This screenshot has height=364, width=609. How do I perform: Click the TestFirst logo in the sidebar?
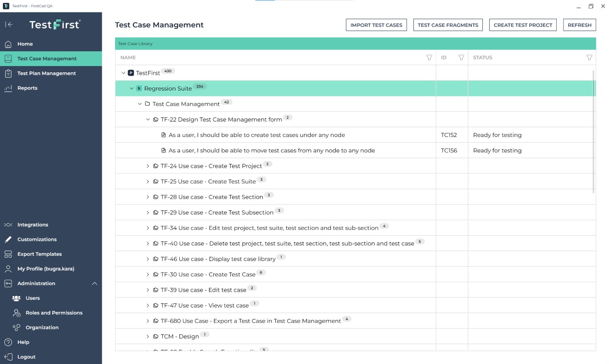[x=55, y=24]
